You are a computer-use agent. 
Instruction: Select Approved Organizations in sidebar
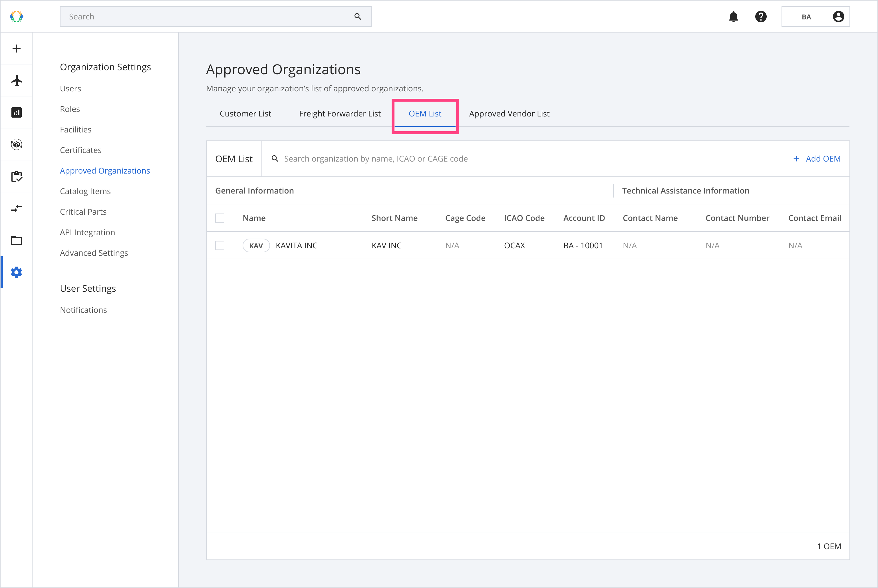tap(105, 171)
